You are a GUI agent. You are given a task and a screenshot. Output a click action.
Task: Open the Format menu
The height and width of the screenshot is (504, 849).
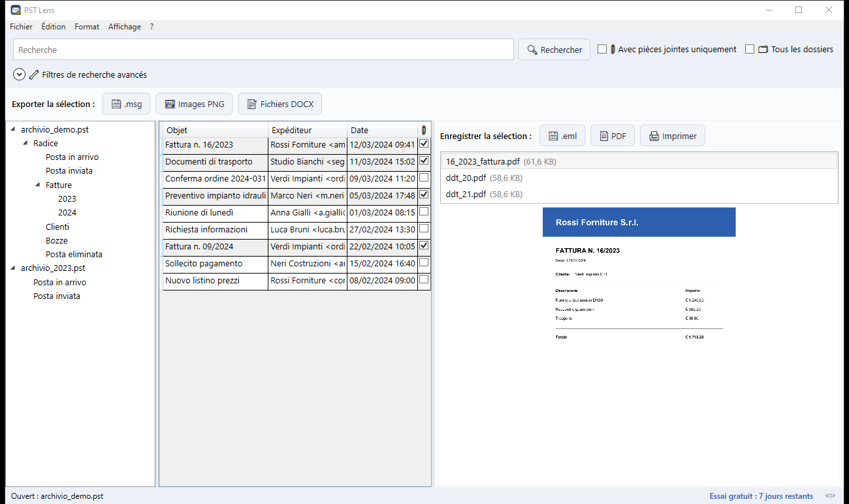[x=87, y=27]
